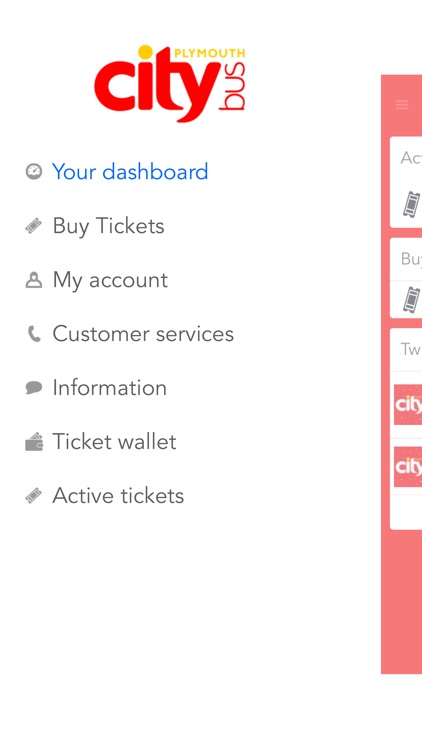Click the Buy Tickets ticket icon
Image resolution: width=422 pixels, height=750 pixels.
[x=33, y=226]
